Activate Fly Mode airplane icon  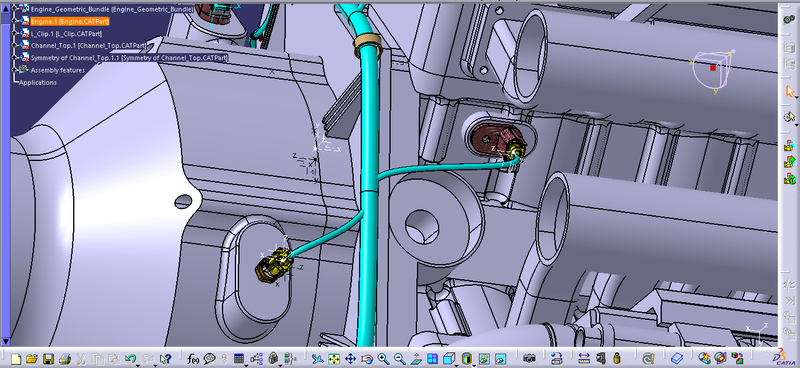coord(317,359)
